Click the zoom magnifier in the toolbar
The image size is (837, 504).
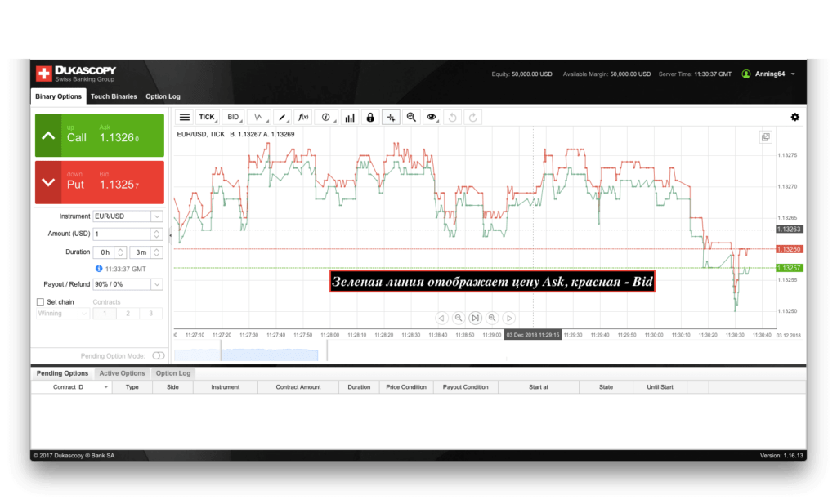[411, 118]
